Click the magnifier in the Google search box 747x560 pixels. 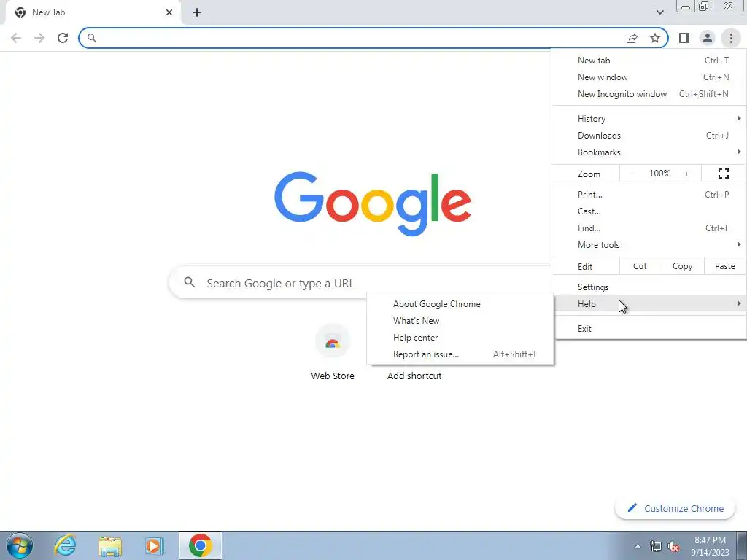pyautogui.click(x=189, y=282)
